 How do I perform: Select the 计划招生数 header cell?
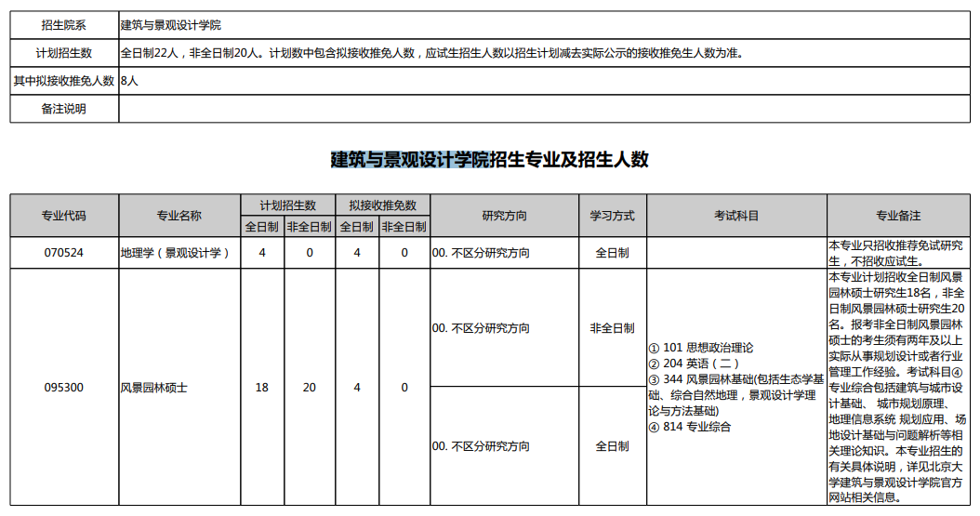287,205
